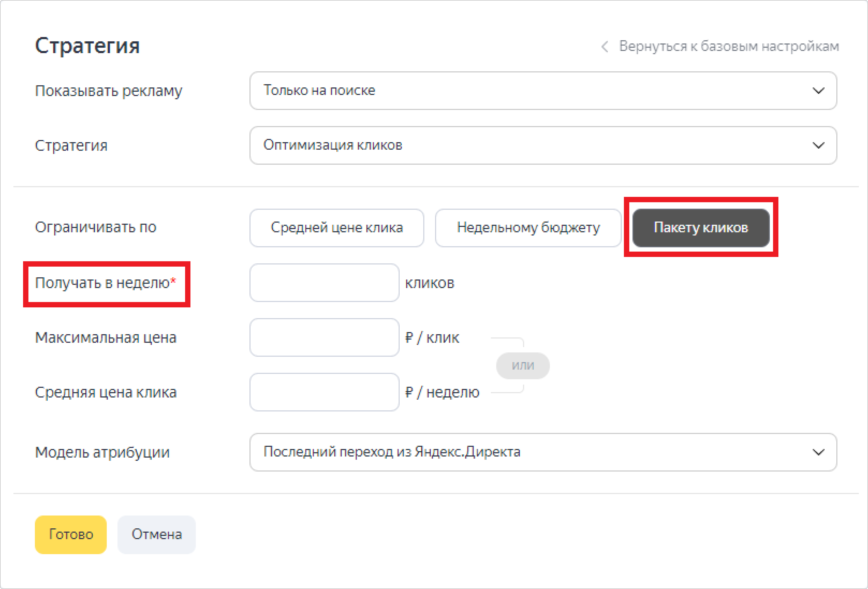Click the back chevron icon near Вернуться
The height and width of the screenshot is (589, 868).
[605, 47]
